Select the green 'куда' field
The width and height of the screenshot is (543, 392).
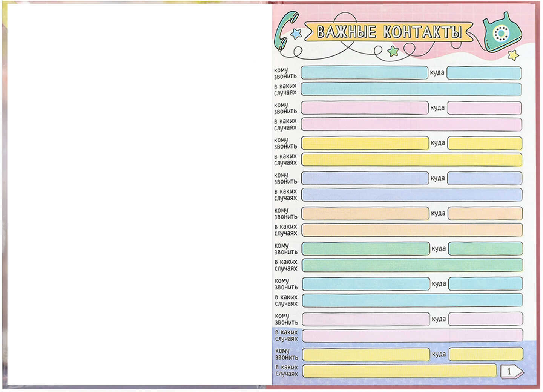coord(485,248)
